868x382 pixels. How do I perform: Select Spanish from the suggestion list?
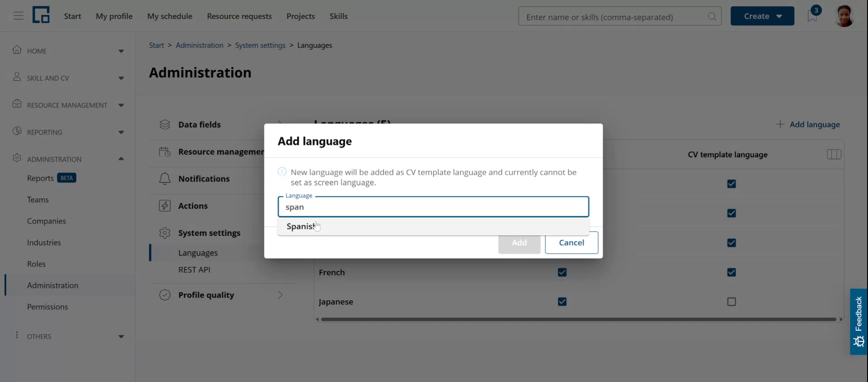pyautogui.click(x=433, y=226)
